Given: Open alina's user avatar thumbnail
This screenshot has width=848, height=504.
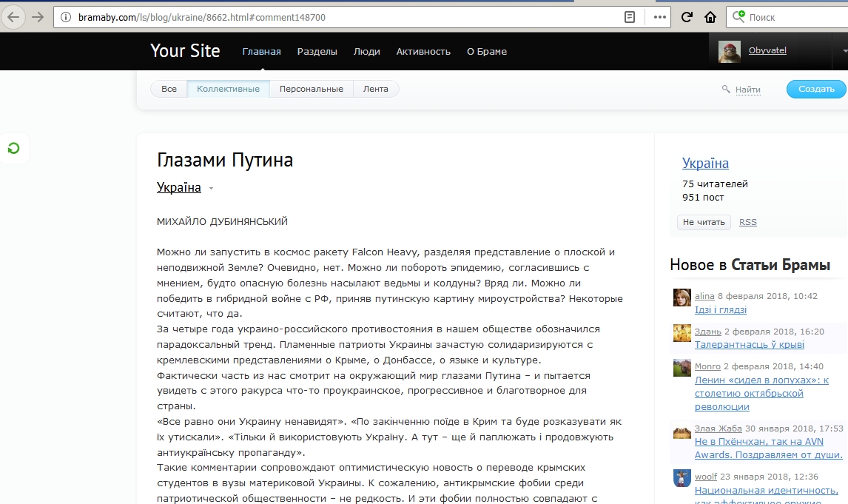Looking at the screenshot, I should 682,298.
